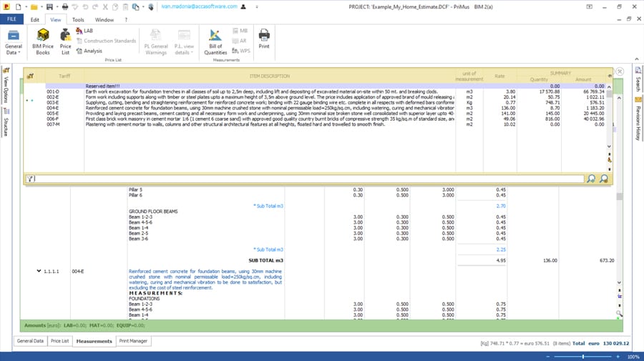Viewport: 644px width, 361px height.
Task: Click the 'SUB TOTAL m3' label
Action: tap(265, 260)
